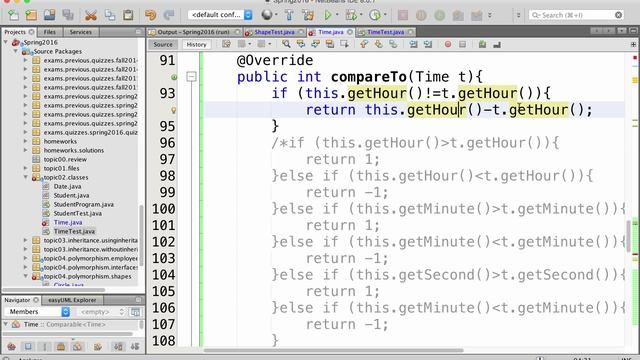Click the Projects panel vertical scrollbar
The image size is (640, 360).
(x=141, y=235)
